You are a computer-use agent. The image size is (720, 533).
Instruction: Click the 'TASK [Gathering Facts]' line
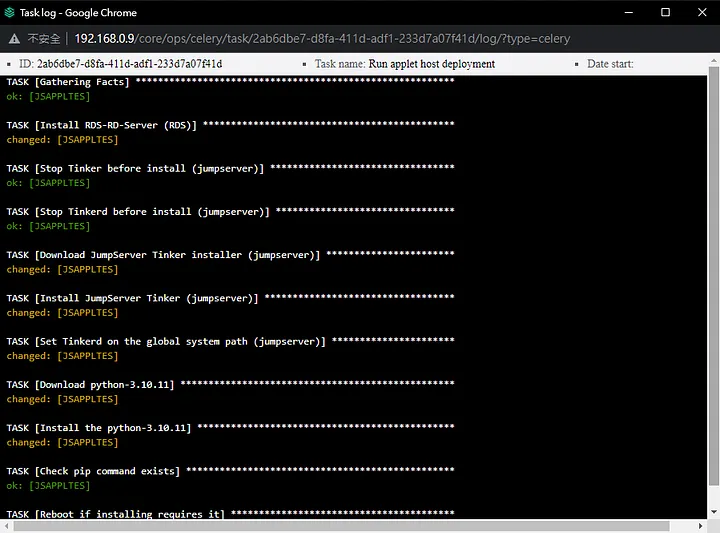230,82
